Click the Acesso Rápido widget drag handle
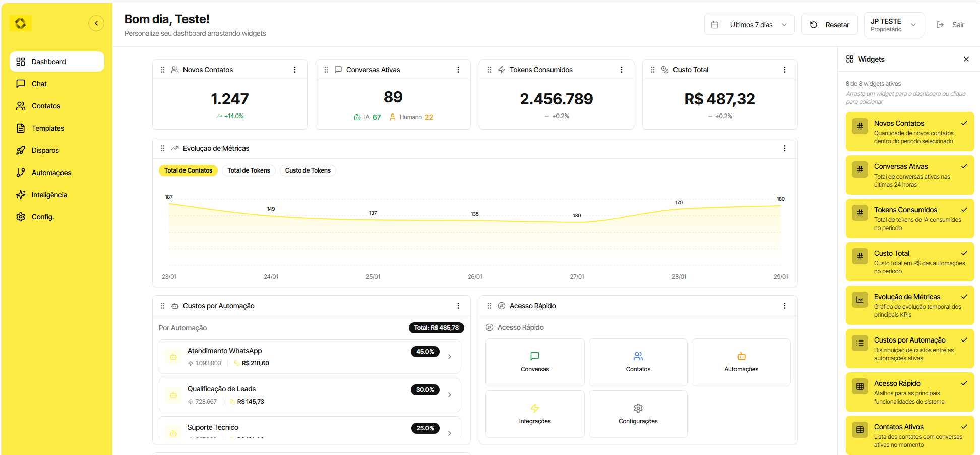980x455 pixels. (489, 306)
